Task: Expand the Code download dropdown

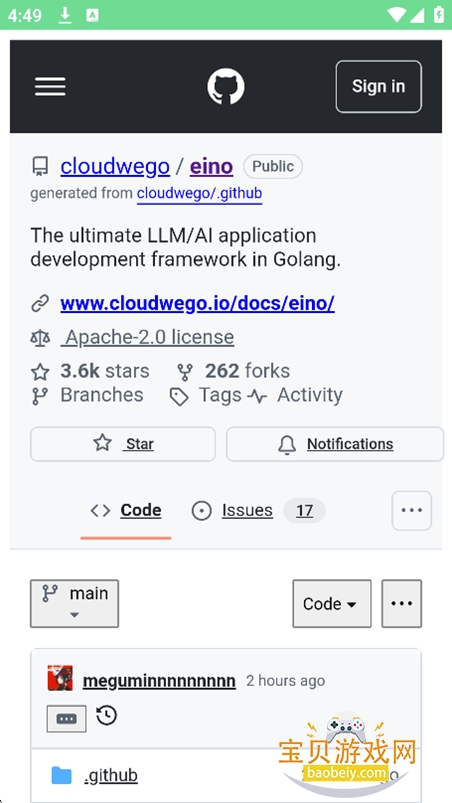Action: [x=332, y=603]
